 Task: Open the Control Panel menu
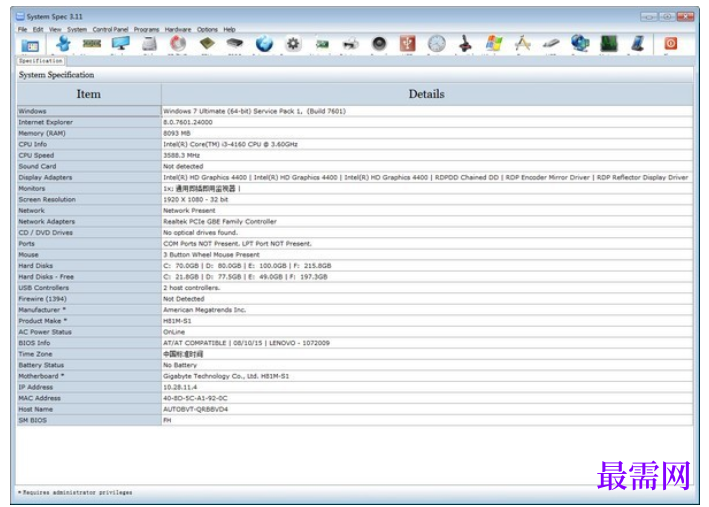coord(110,29)
